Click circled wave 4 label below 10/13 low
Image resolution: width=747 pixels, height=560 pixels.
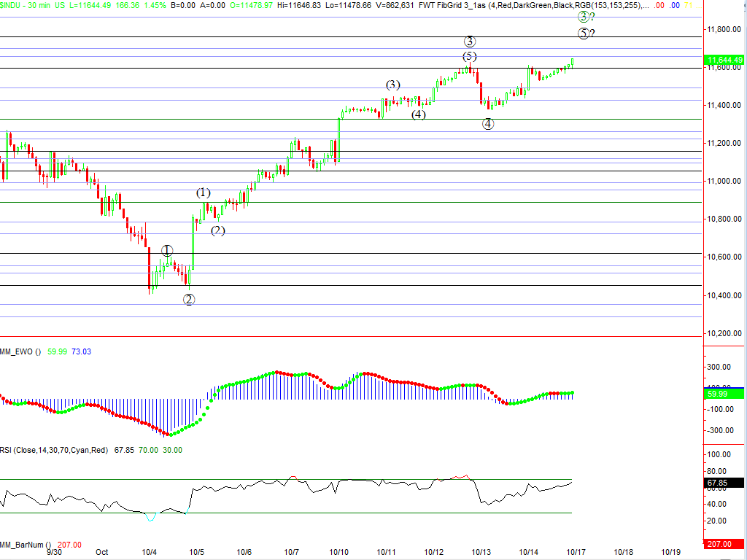[488, 124]
